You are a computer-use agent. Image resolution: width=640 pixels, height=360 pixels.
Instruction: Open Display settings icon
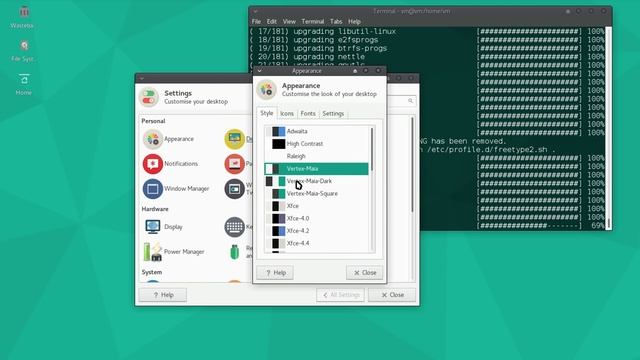[153, 227]
